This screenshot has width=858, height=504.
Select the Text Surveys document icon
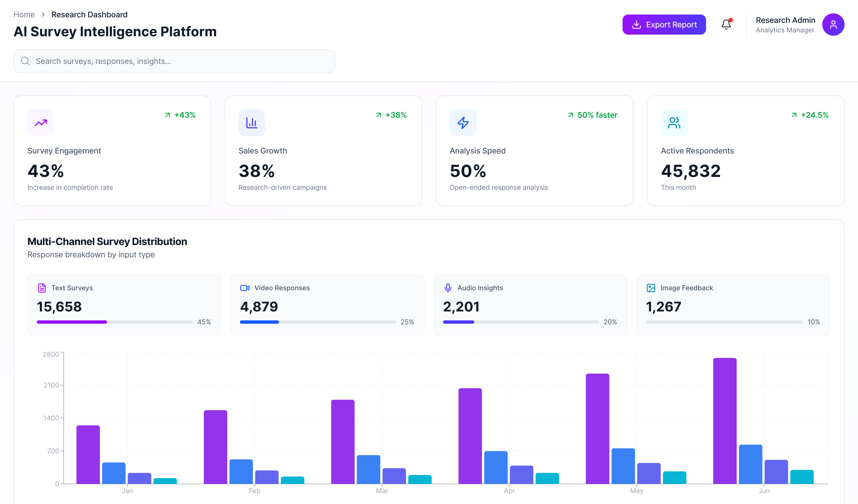pyautogui.click(x=42, y=287)
